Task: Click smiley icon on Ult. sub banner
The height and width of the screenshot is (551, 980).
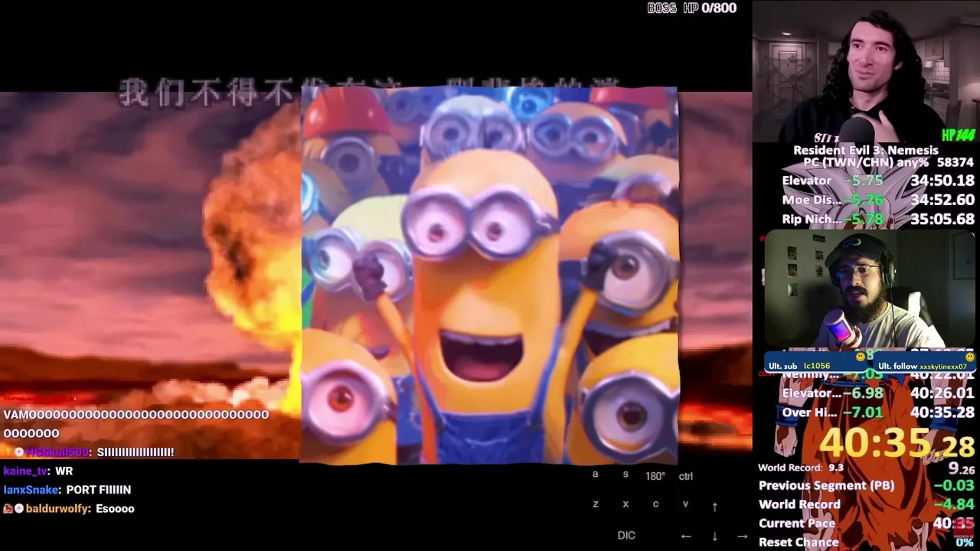Action: click(861, 357)
